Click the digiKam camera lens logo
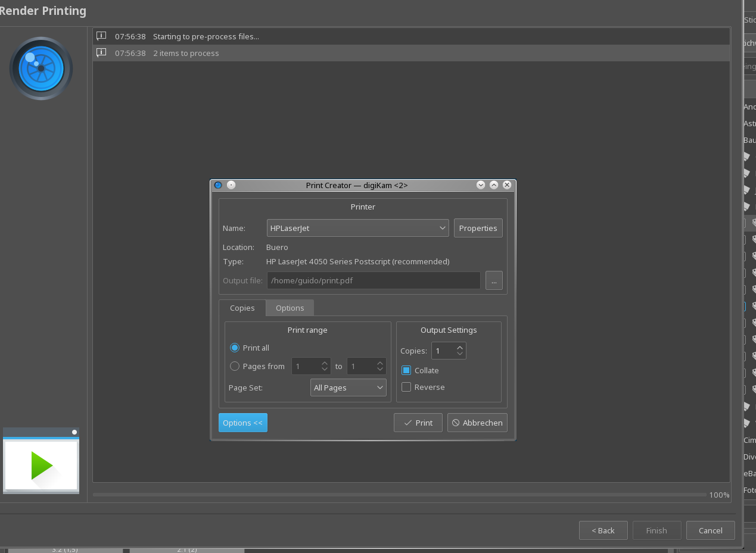 (x=41, y=68)
